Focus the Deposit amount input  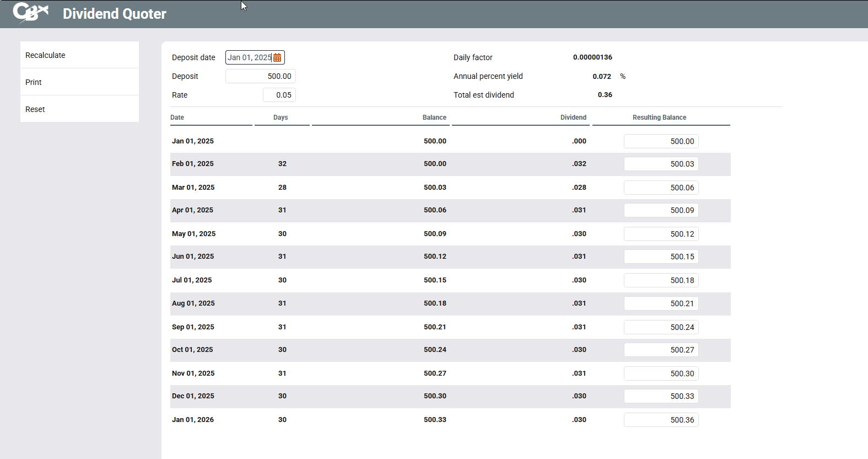[x=261, y=76]
